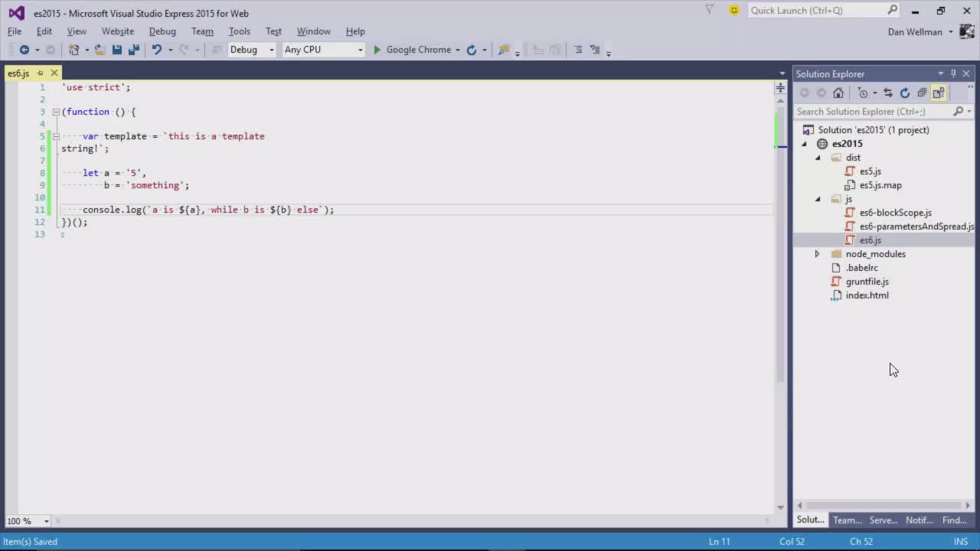Click the Collapse All icon in Solution Explorer
This screenshot has width=980, height=551.
(922, 93)
